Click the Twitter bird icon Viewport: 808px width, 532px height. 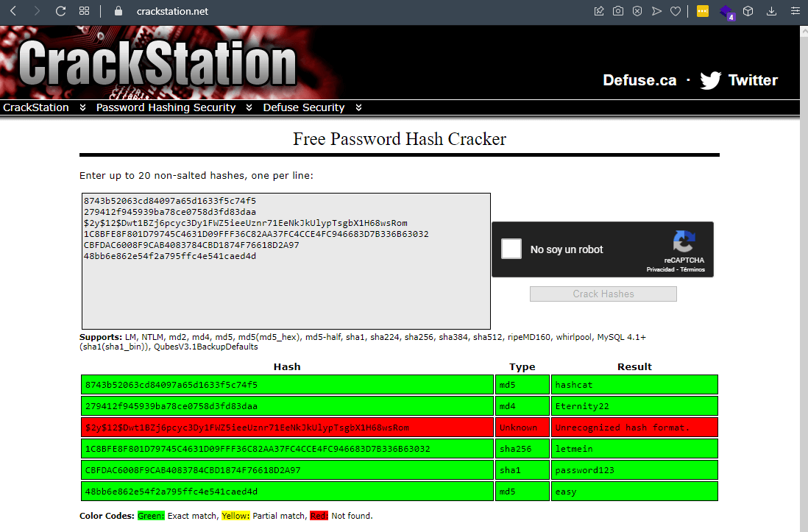pyautogui.click(x=710, y=80)
